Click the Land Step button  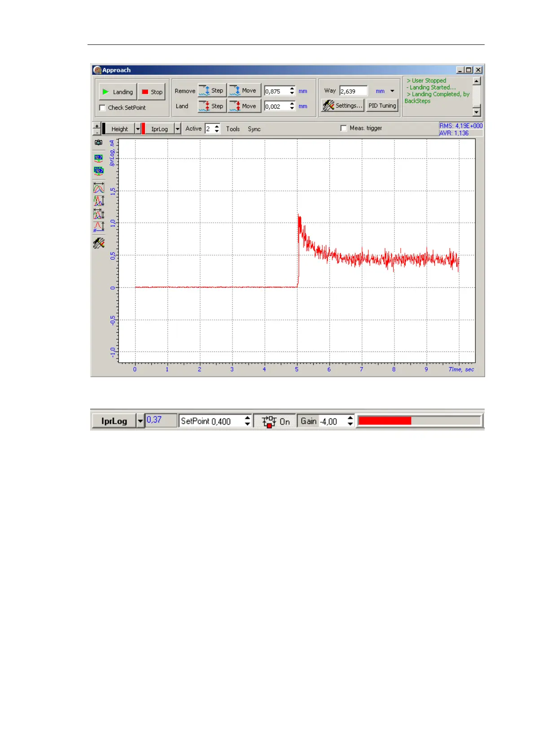click(212, 106)
